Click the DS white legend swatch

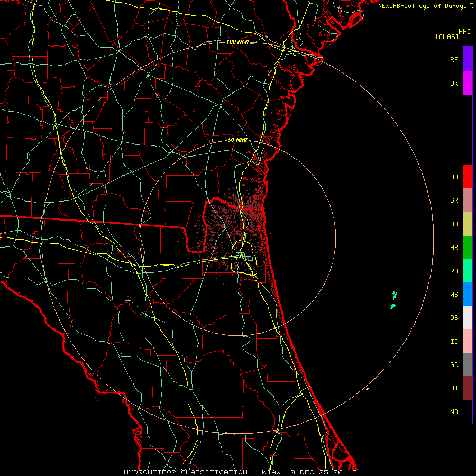point(467,317)
